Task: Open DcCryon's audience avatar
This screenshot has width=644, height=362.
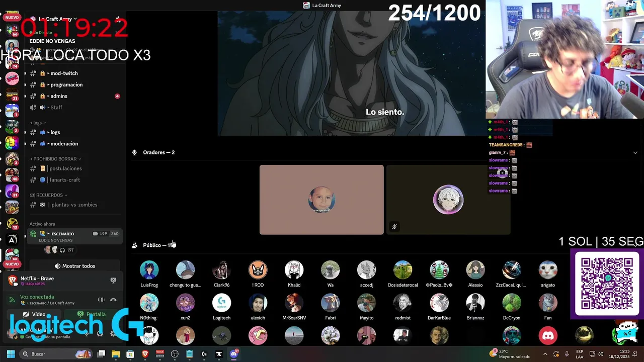Action: [x=511, y=303]
